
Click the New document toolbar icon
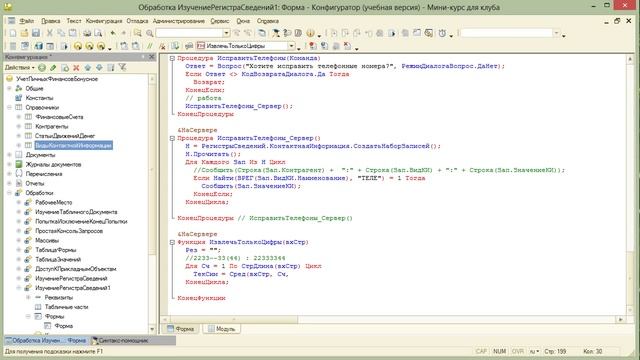[x=13, y=33]
